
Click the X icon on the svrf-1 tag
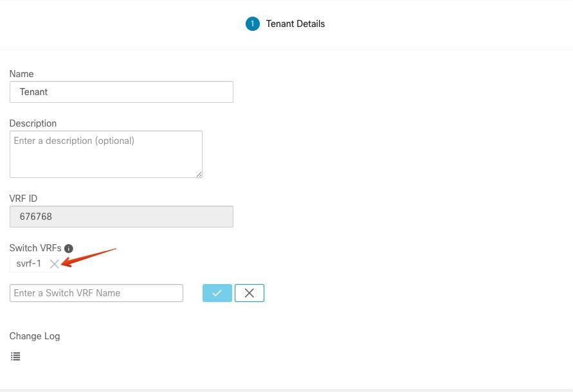point(55,263)
